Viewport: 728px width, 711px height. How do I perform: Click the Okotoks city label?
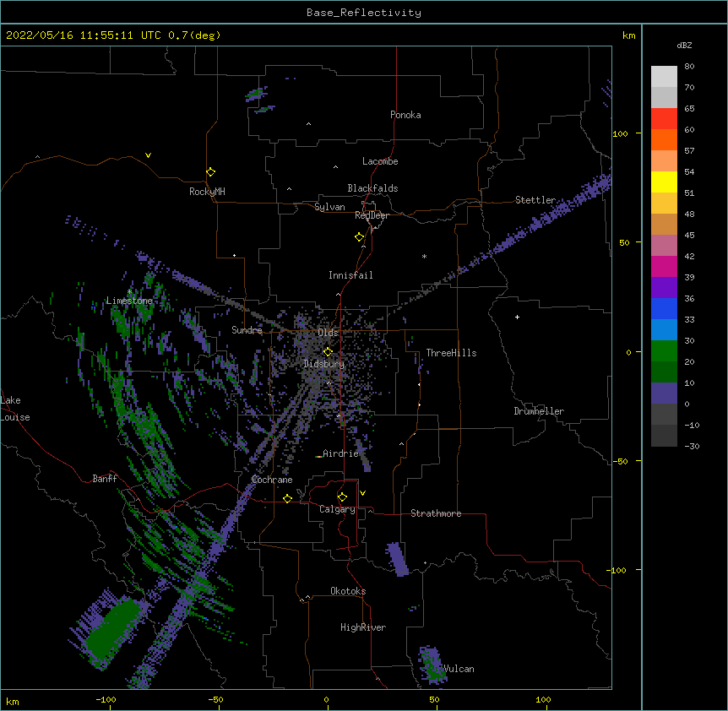(x=348, y=591)
